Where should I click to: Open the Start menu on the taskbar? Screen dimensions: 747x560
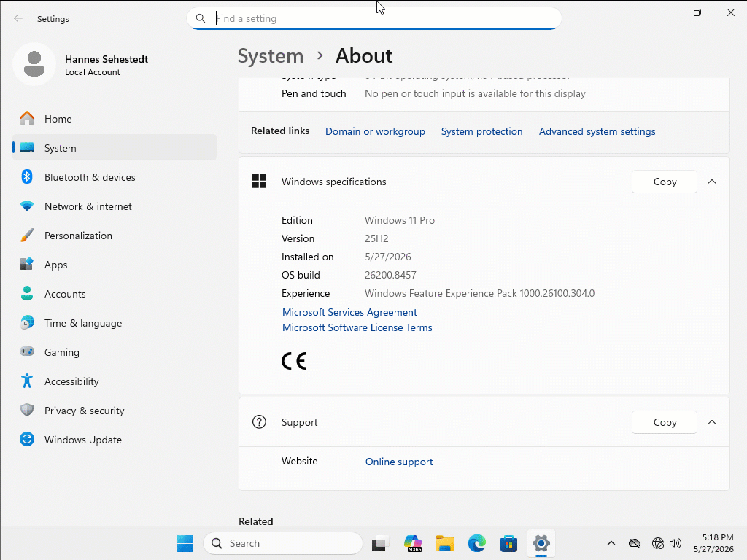[x=185, y=543]
